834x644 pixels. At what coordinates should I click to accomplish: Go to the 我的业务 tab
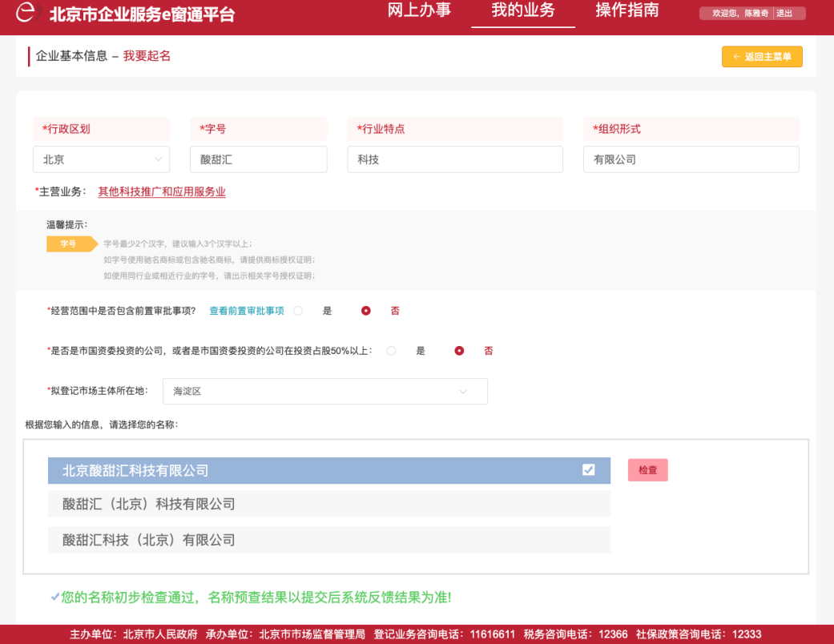tap(523, 10)
